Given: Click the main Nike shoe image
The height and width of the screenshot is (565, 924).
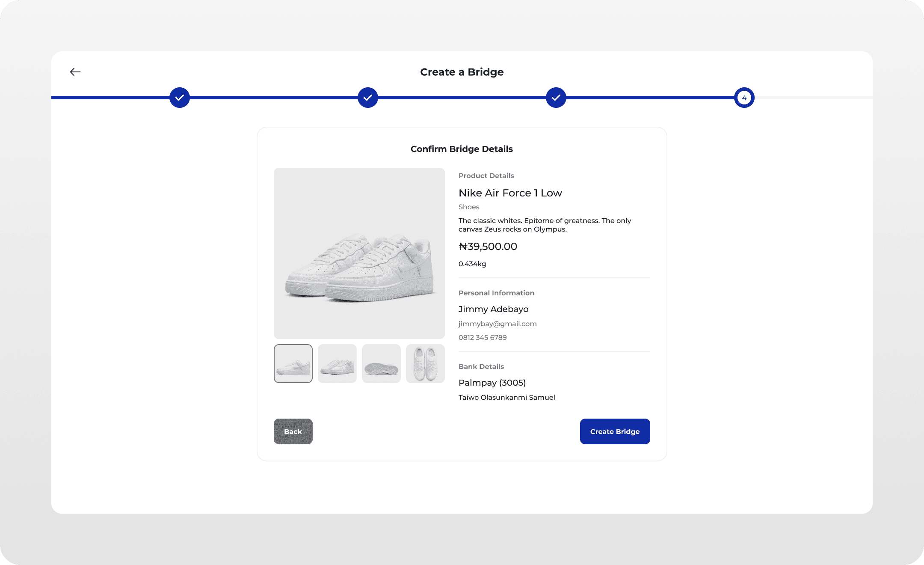Looking at the screenshot, I should 359,253.
